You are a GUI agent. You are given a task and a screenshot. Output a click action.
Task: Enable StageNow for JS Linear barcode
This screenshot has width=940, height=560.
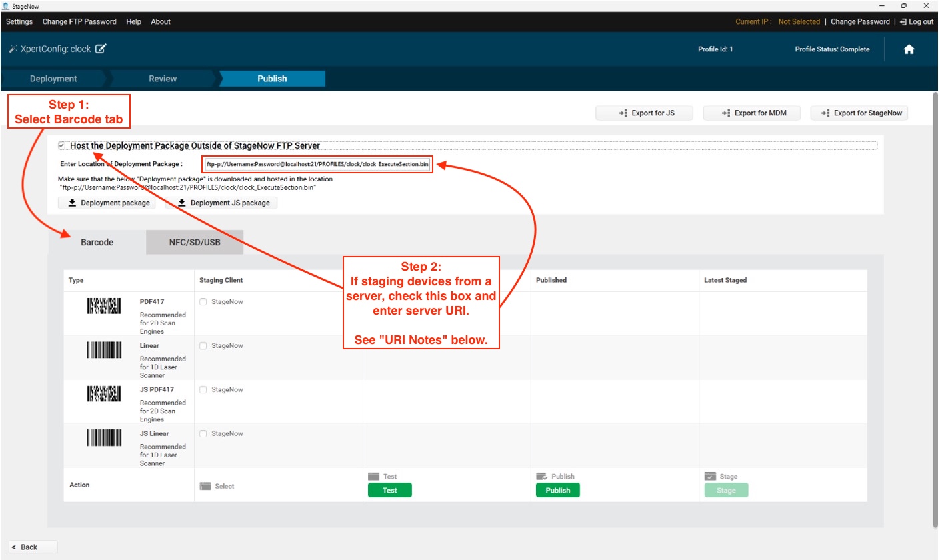coord(203,434)
